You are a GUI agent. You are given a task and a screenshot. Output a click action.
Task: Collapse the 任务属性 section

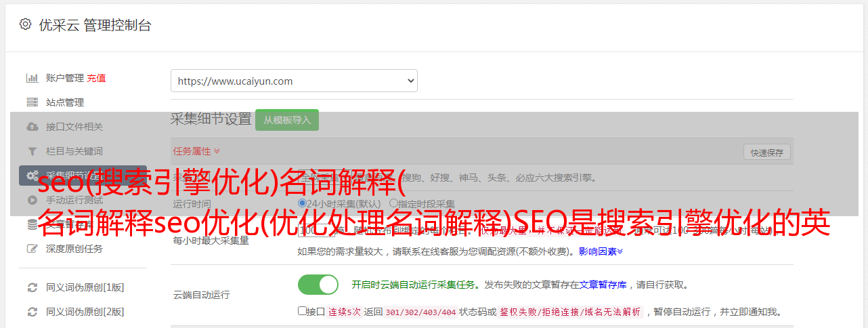pyautogui.click(x=196, y=150)
